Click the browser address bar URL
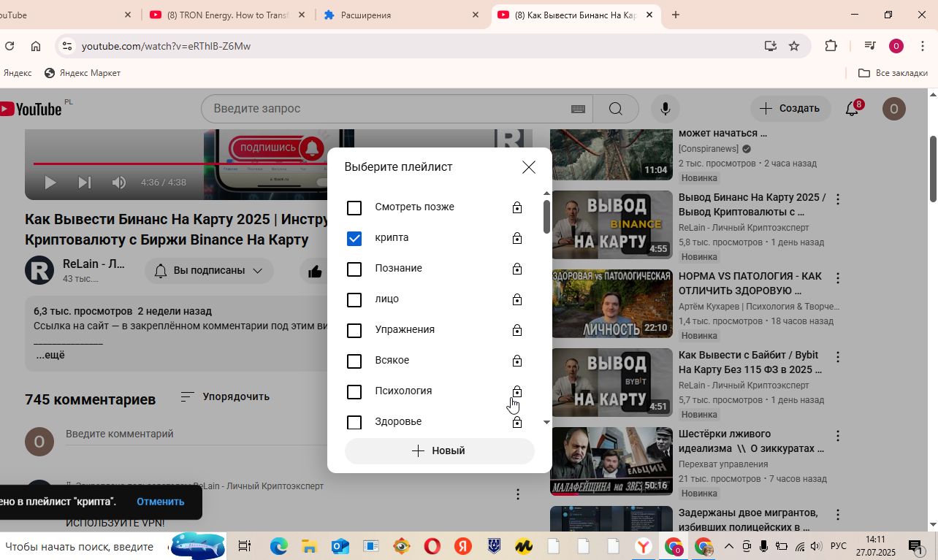 [166, 46]
